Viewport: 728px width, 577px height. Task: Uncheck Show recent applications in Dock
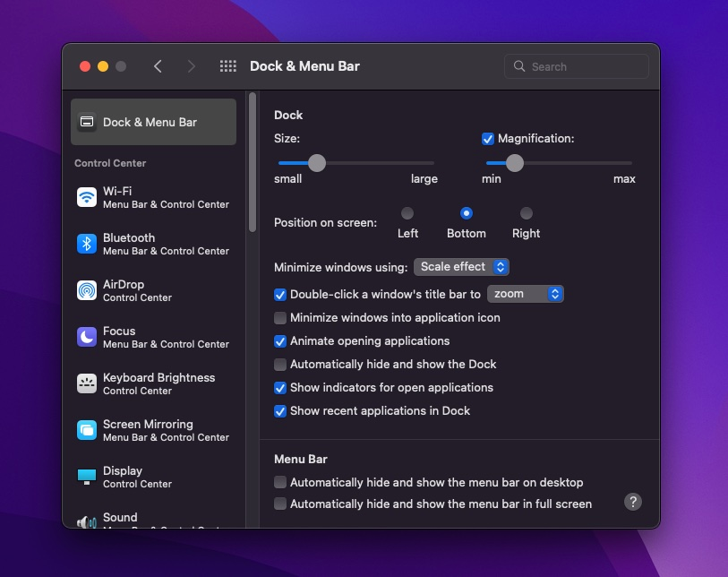point(280,411)
